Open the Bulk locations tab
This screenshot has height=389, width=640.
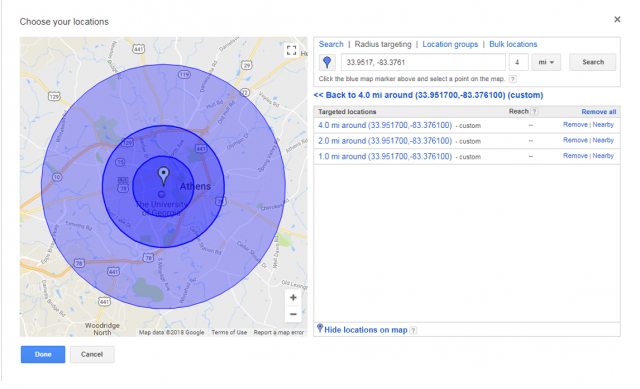[x=513, y=44]
